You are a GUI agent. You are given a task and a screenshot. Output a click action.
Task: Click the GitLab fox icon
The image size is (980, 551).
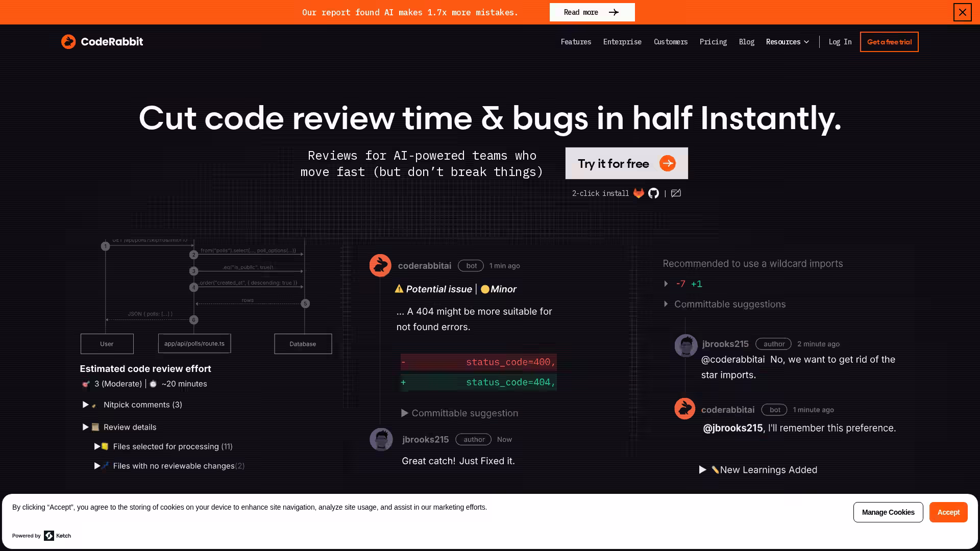pos(639,193)
